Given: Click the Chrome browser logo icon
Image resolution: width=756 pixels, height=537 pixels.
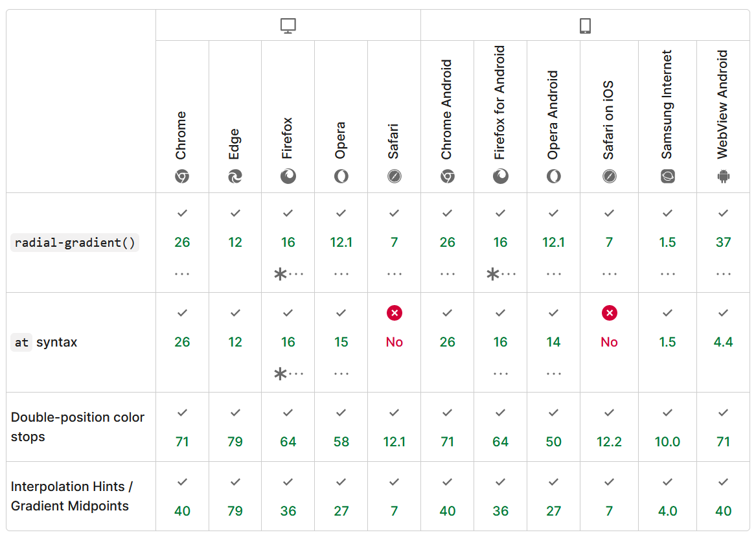Looking at the screenshot, I should point(182,176).
